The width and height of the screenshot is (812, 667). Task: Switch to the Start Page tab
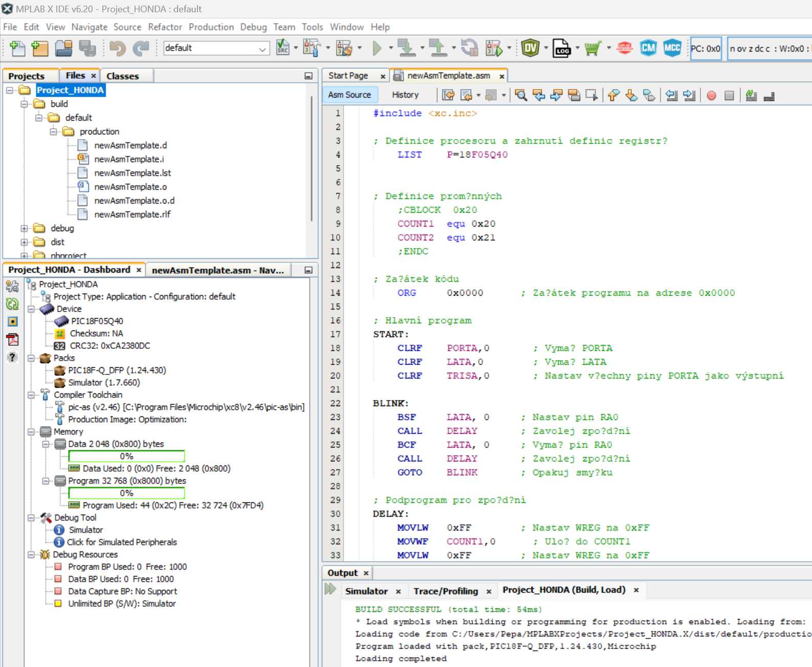[x=348, y=76]
